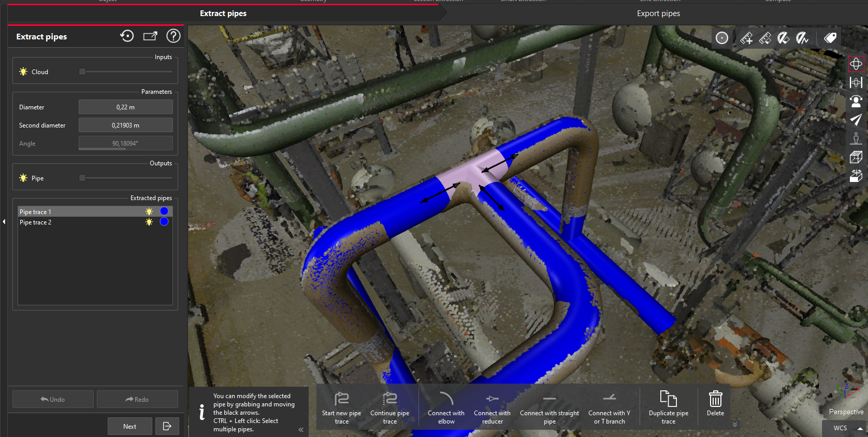Toggle visibility of Pipe trace 2

click(149, 222)
